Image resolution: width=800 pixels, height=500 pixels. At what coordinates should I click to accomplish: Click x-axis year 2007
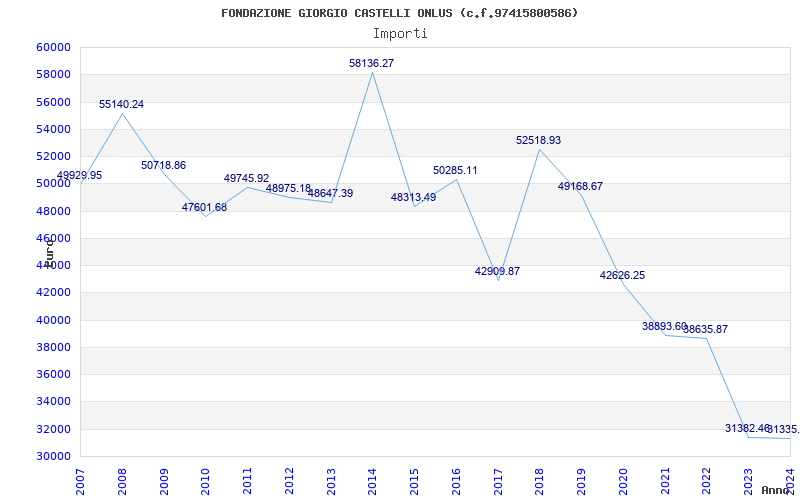pos(80,482)
